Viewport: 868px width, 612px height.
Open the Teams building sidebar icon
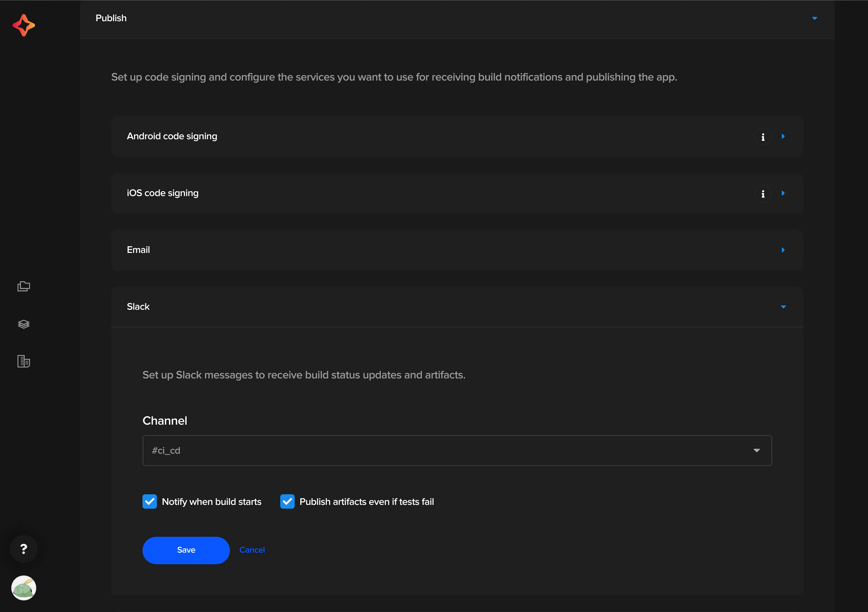click(23, 361)
